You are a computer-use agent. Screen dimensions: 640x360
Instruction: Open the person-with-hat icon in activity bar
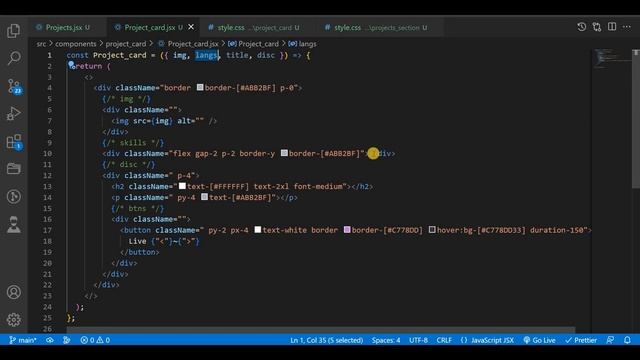pos(13,224)
